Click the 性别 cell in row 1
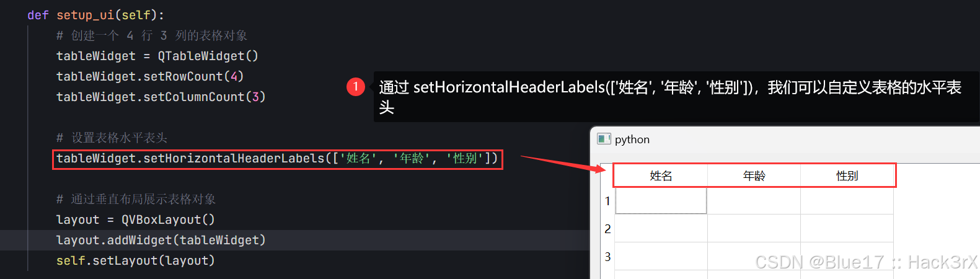Screen dimensions: 980x279 [847, 201]
